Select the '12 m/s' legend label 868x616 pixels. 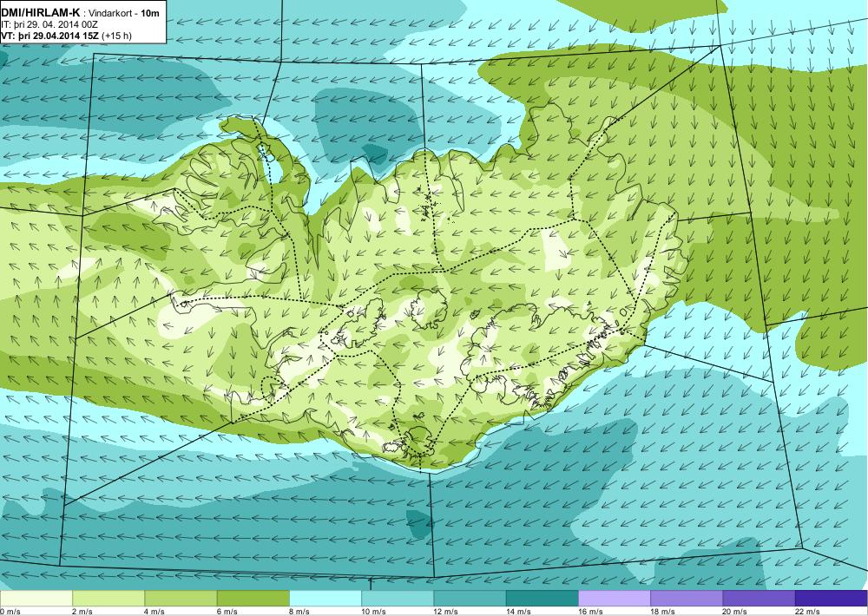pos(446,612)
